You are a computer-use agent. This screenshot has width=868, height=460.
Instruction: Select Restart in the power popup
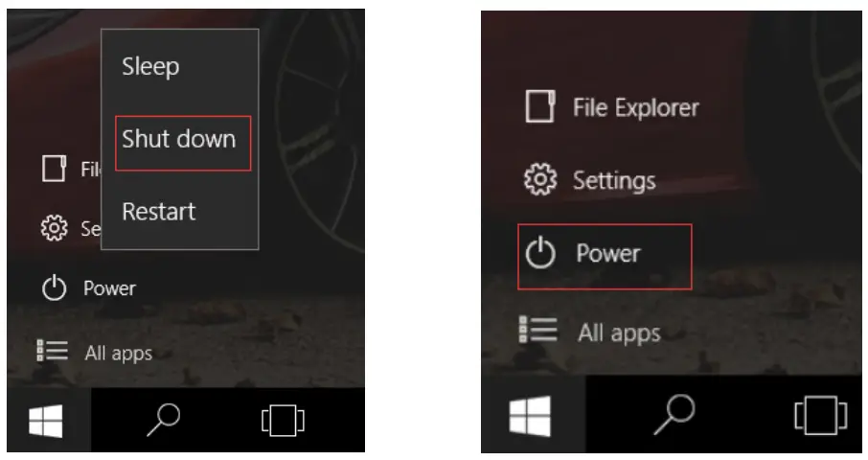coord(159,212)
